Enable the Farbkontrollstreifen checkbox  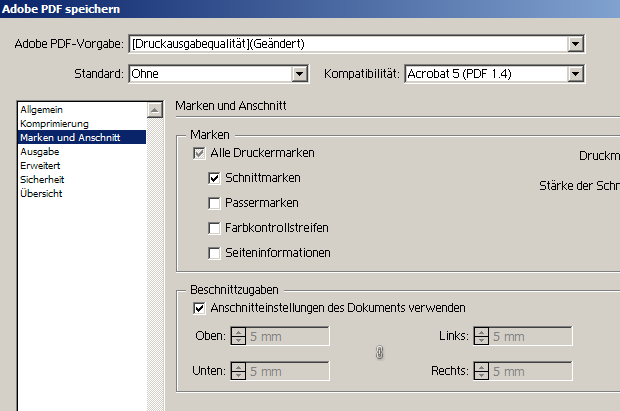coord(214,228)
